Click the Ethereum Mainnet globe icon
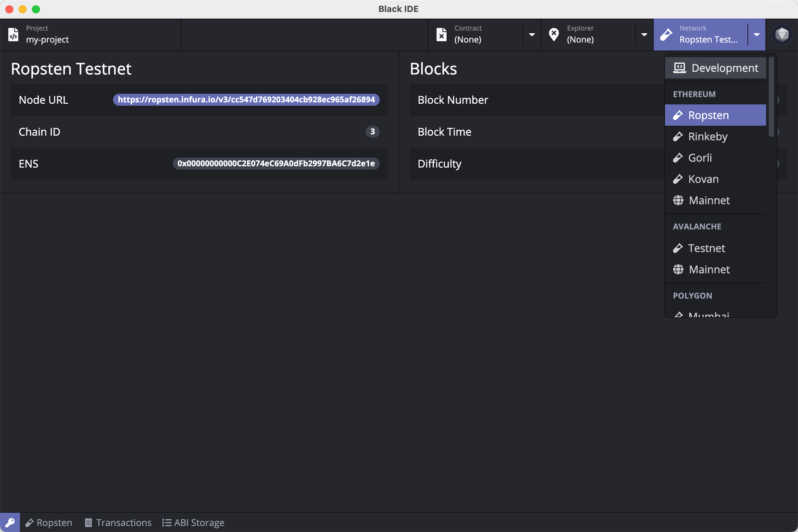 pyautogui.click(x=678, y=200)
